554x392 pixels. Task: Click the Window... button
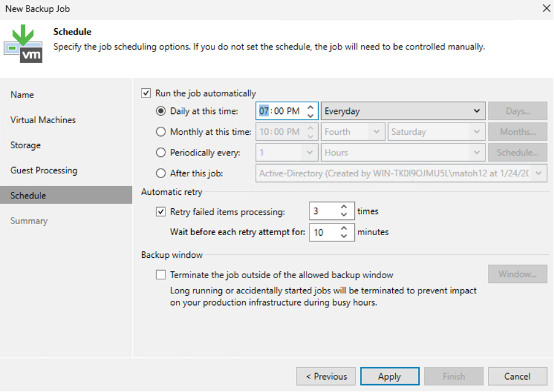518,274
